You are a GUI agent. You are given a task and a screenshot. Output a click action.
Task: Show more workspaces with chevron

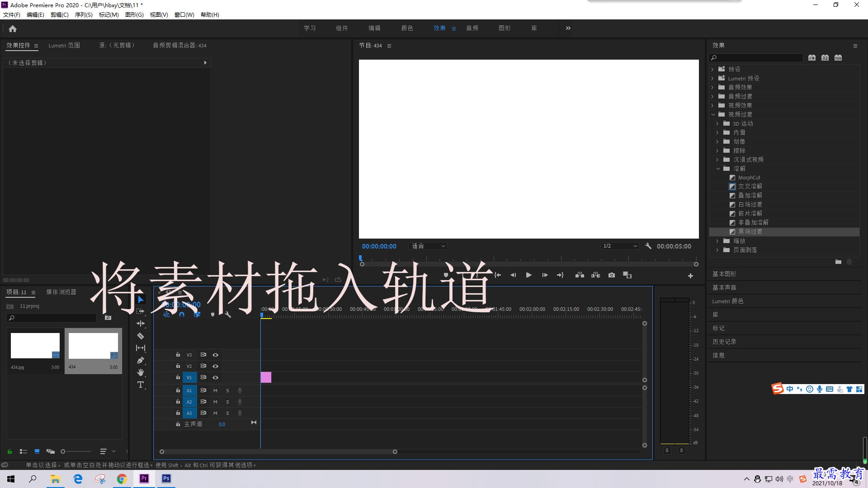568,28
